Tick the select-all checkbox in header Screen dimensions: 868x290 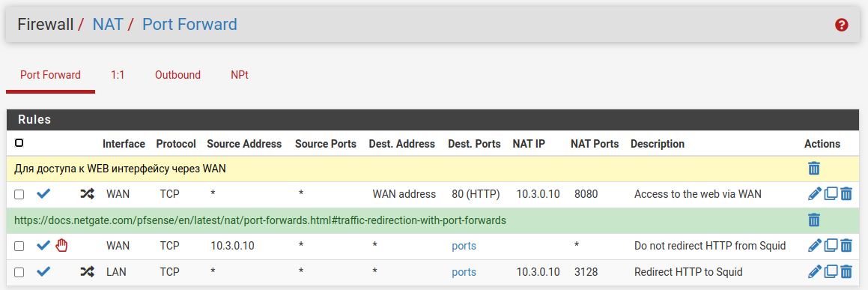[19, 143]
